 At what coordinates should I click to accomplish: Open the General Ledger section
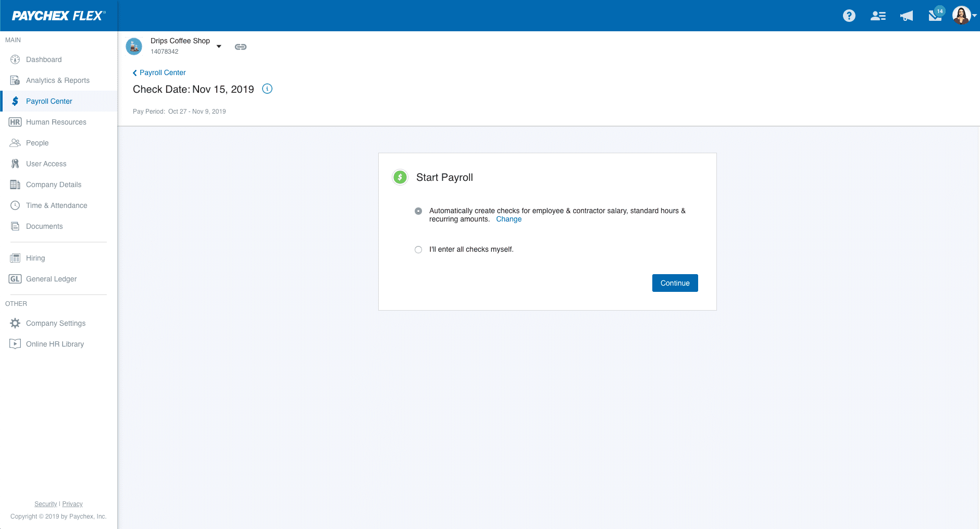point(51,279)
